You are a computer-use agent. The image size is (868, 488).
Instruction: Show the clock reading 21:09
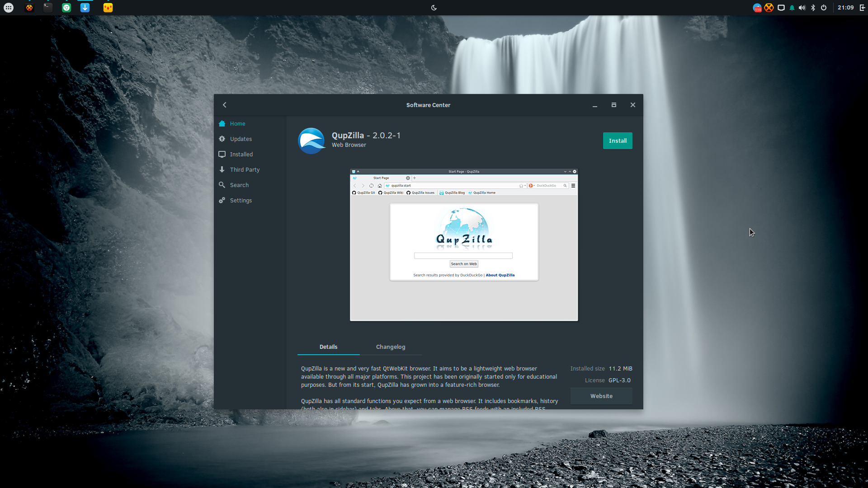845,8
